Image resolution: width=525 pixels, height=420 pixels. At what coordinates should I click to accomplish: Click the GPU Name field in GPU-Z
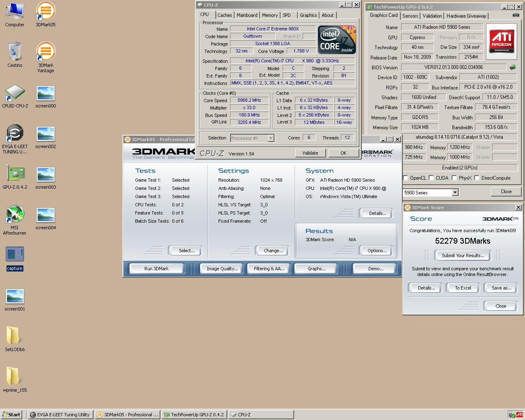442,27
